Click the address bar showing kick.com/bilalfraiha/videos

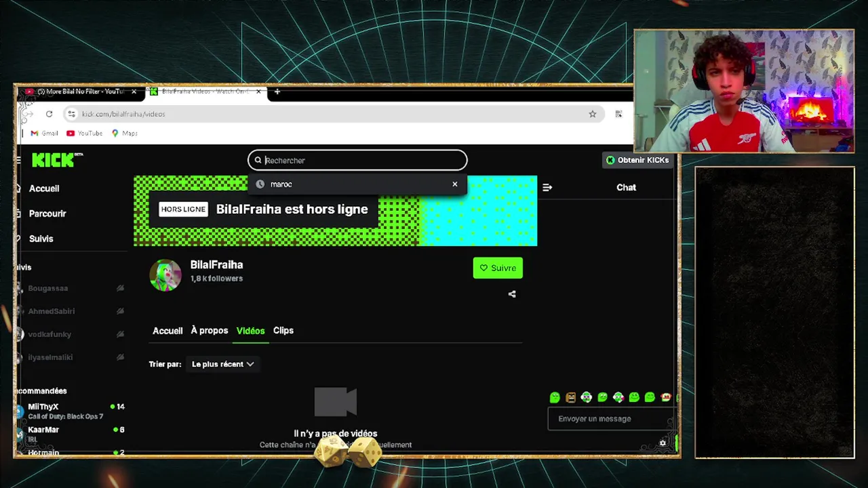(332, 114)
